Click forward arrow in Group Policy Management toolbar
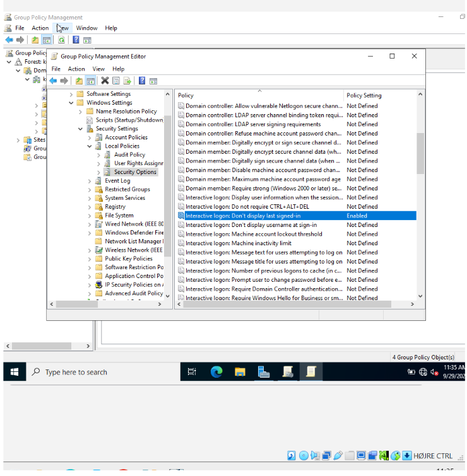 (x=20, y=40)
